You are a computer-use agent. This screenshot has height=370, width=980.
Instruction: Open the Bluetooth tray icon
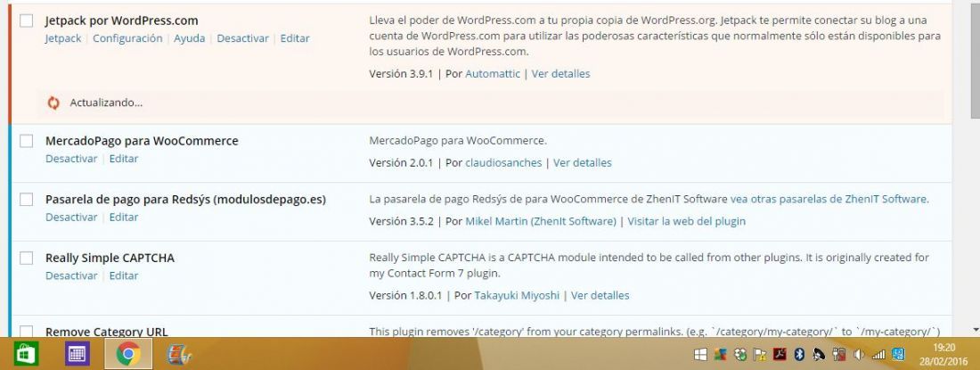click(x=799, y=354)
